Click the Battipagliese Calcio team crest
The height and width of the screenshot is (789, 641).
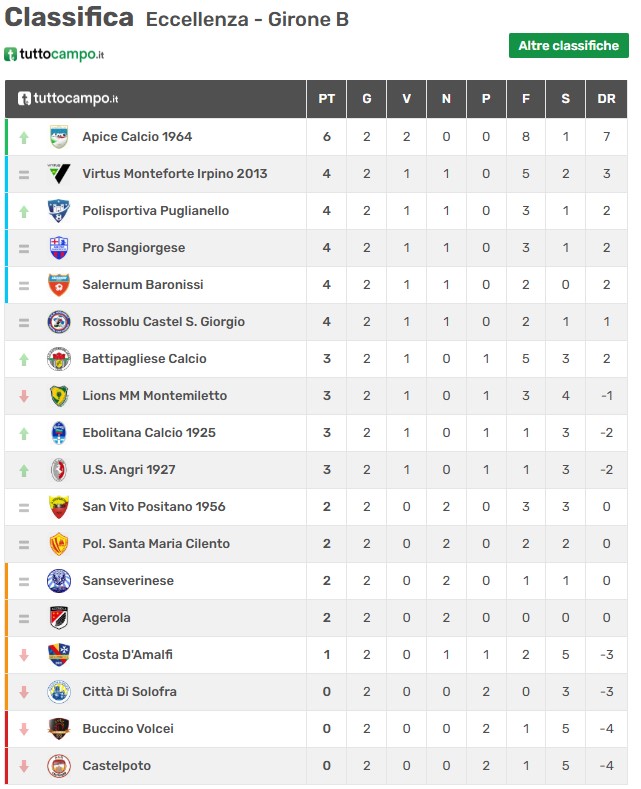click(59, 359)
